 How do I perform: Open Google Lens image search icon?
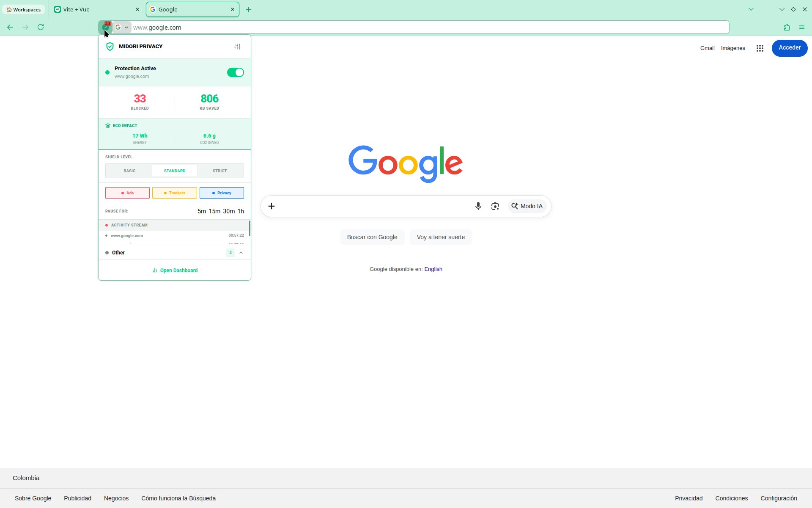[495, 206]
